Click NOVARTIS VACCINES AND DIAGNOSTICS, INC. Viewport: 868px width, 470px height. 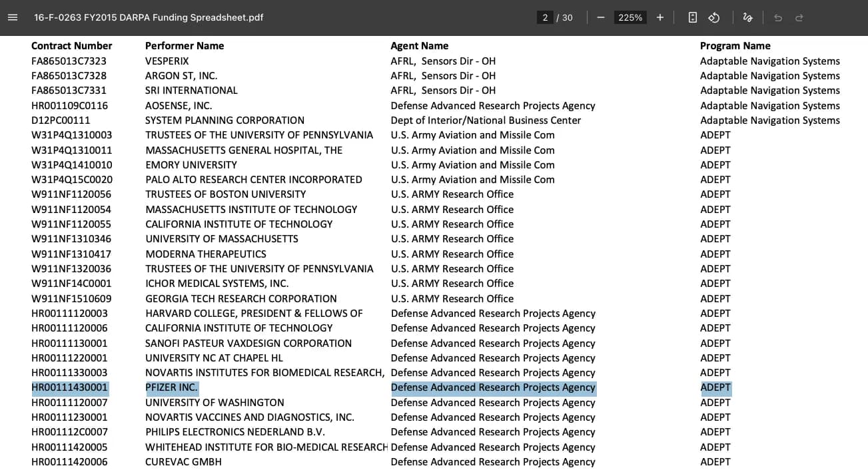click(x=250, y=417)
